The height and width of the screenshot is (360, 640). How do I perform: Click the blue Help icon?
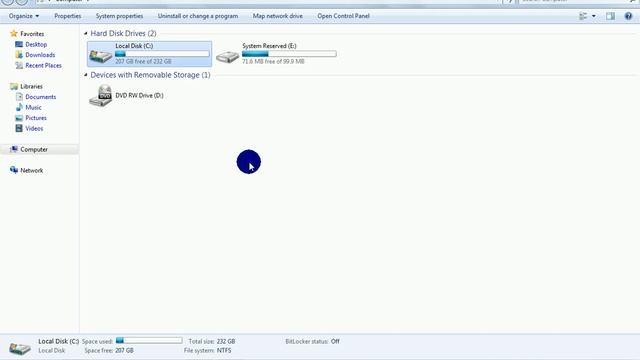tap(628, 16)
